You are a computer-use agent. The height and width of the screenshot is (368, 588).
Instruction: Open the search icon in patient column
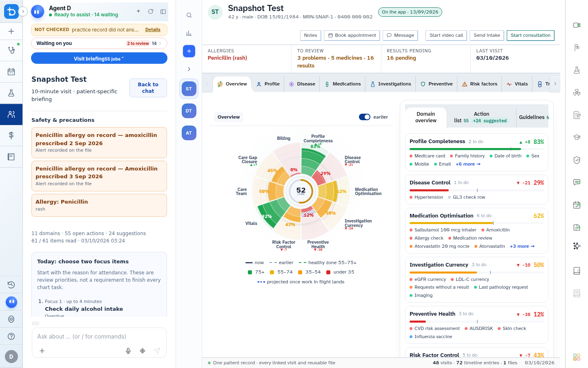pos(189,15)
